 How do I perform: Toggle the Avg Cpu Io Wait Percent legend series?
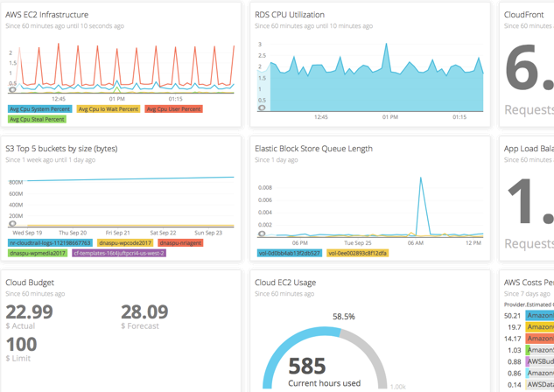[109, 109]
